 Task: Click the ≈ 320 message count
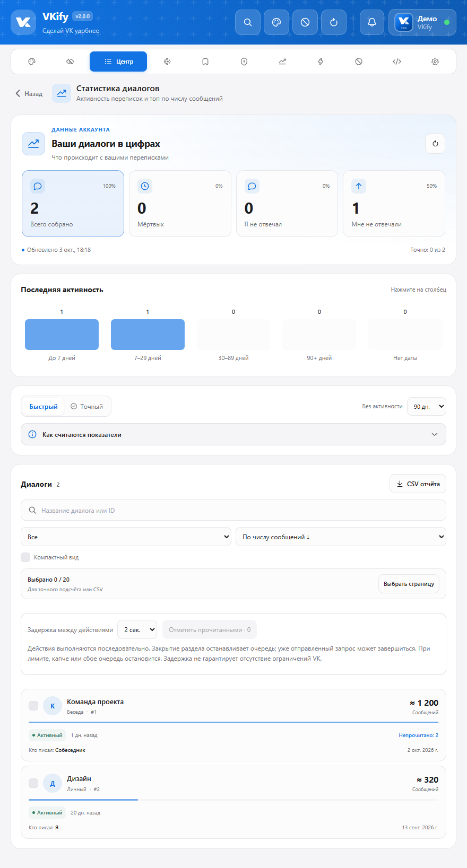coord(427,779)
